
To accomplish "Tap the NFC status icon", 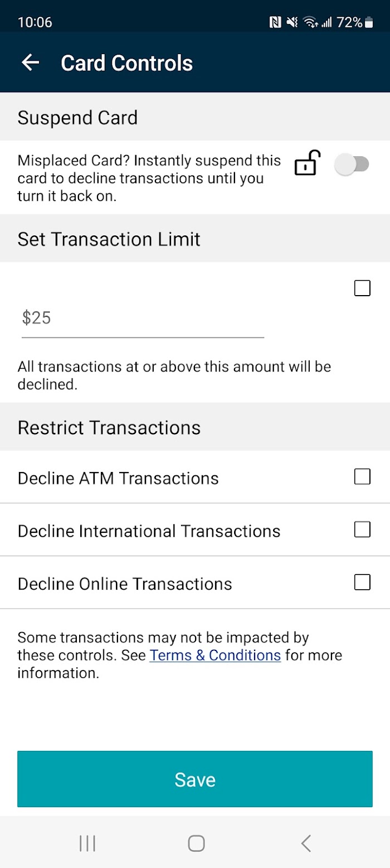I will pyautogui.click(x=275, y=22).
